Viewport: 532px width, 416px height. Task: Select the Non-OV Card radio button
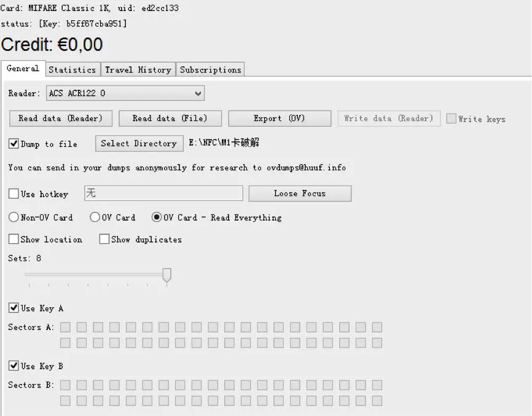click(x=14, y=217)
